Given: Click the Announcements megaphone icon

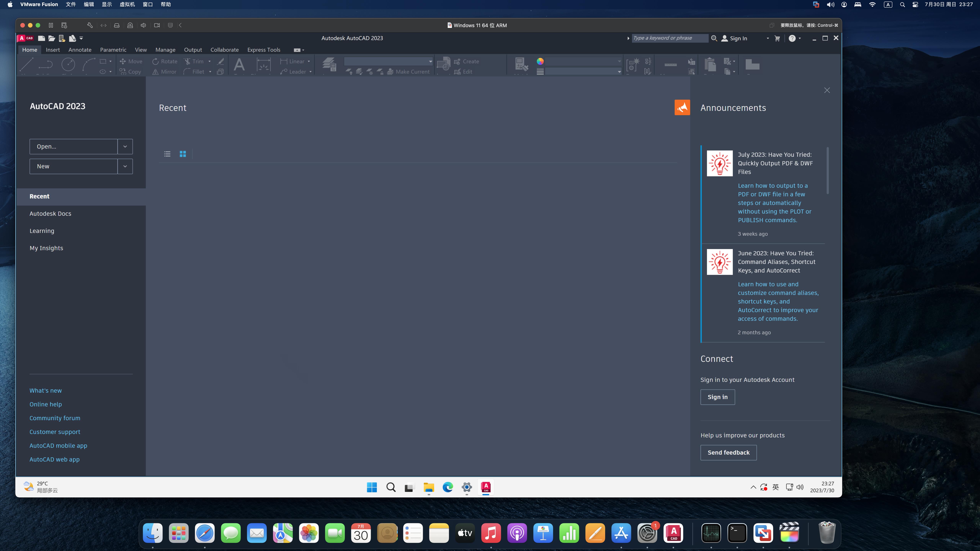Looking at the screenshot, I should [x=682, y=108].
